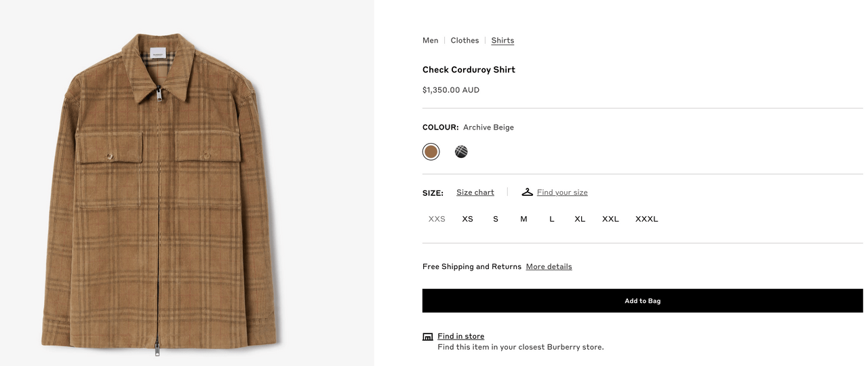
Task: Select size XXS
Action: tap(437, 219)
